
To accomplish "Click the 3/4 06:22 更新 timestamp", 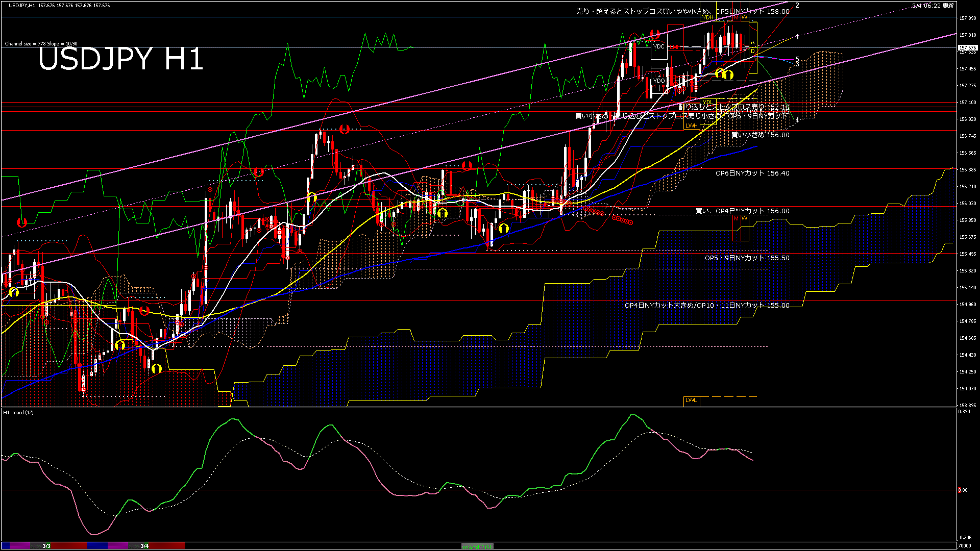I will coord(933,6).
